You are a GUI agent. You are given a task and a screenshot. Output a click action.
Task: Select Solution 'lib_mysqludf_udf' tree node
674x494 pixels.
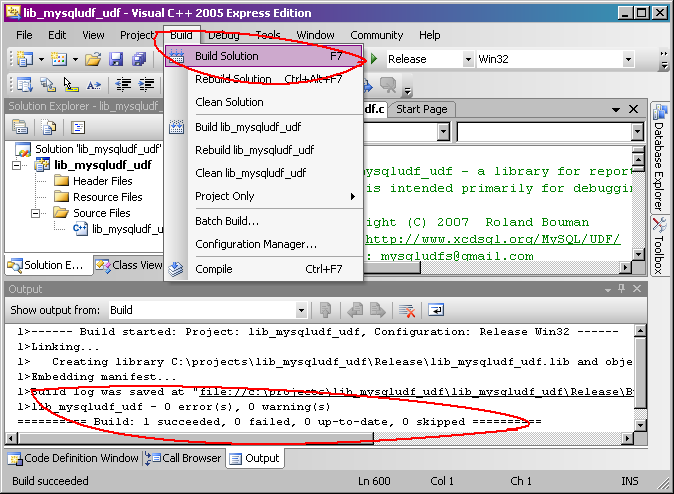tap(89, 149)
